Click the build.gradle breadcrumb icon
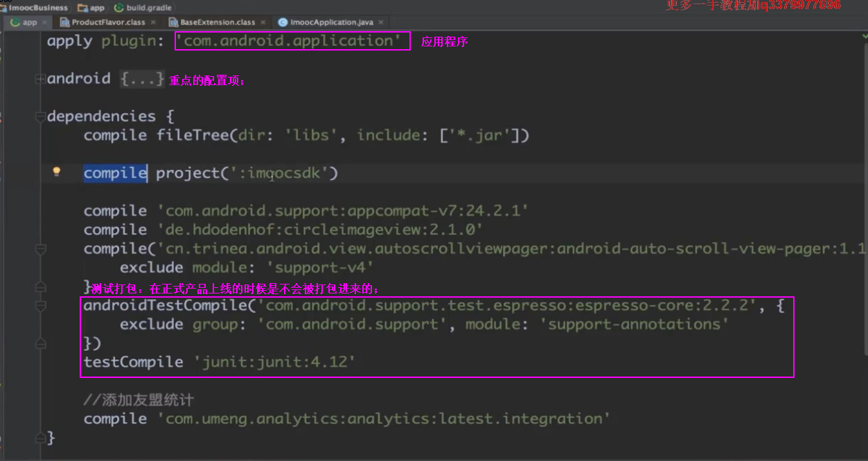The width and height of the screenshot is (868, 461). (118, 8)
